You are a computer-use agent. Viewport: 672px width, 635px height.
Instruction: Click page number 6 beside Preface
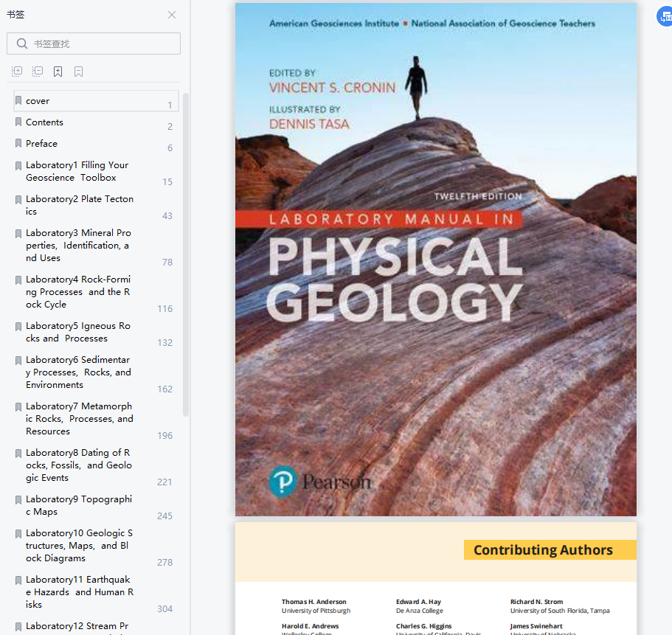pos(170,148)
